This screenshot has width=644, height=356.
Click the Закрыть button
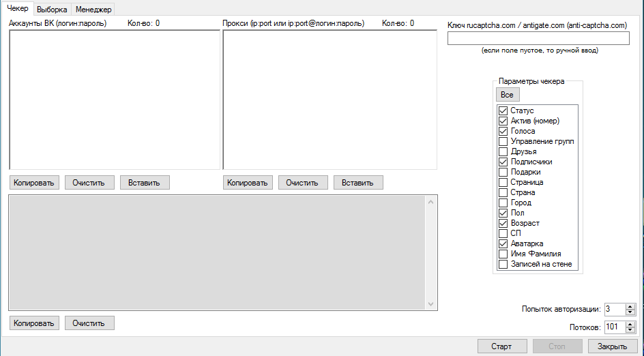point(612,346)
